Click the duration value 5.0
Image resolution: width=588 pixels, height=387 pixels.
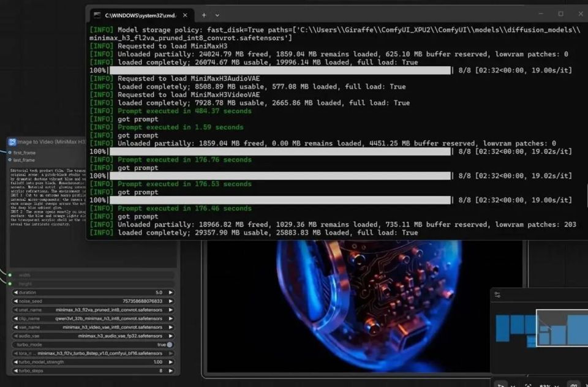159,293
